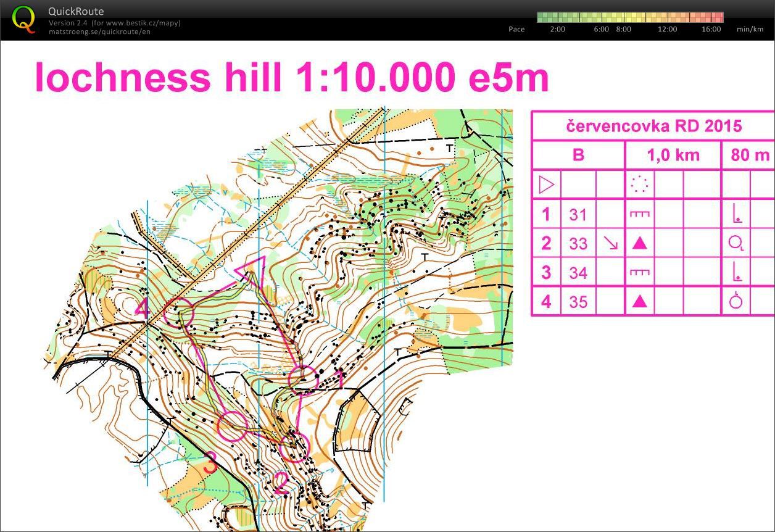This screenshot has height=532, width=775.
Task: Click the "12:00" pace scale label
Action: coord(667,29)
